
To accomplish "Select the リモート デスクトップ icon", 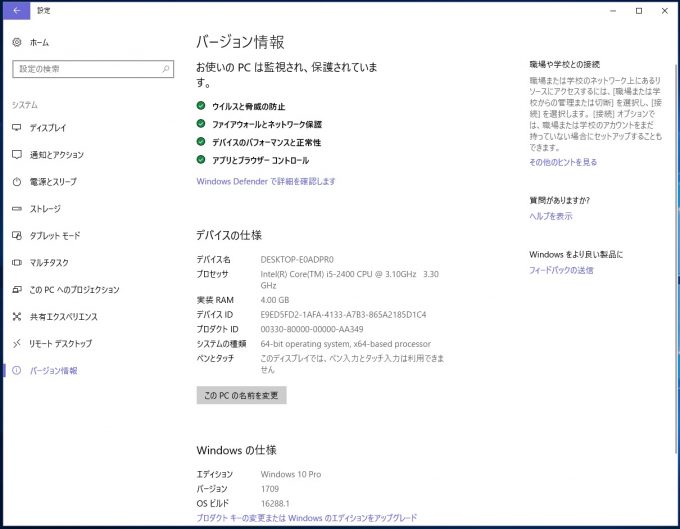I will coord(17,343).
